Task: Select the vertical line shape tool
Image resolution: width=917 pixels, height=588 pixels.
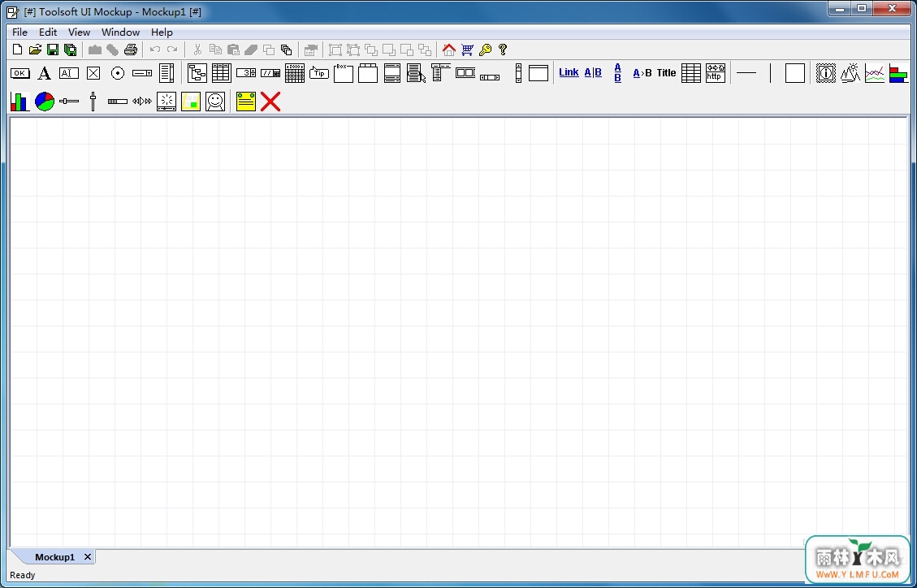Action: tap(771, 73)
